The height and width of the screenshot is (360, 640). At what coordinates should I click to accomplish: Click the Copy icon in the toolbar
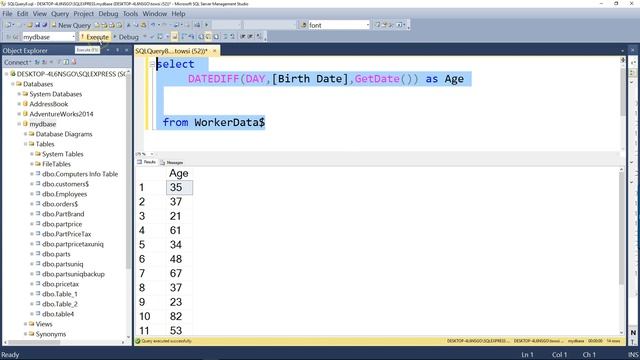[136, 25]
